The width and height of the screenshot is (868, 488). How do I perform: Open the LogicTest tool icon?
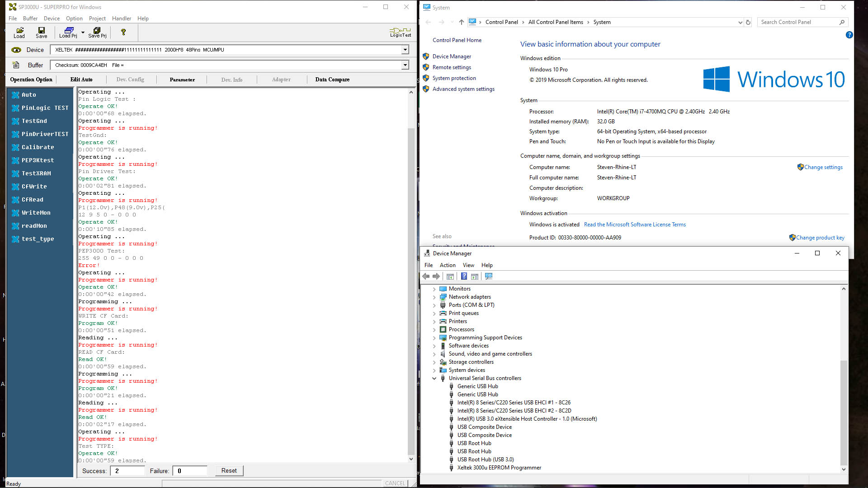tap(401, 33)
